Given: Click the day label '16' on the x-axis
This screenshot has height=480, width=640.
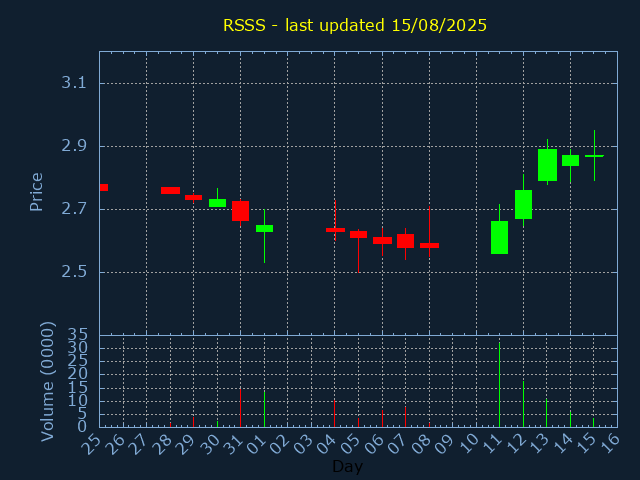Looking at the screenshot, I should 610,444.
